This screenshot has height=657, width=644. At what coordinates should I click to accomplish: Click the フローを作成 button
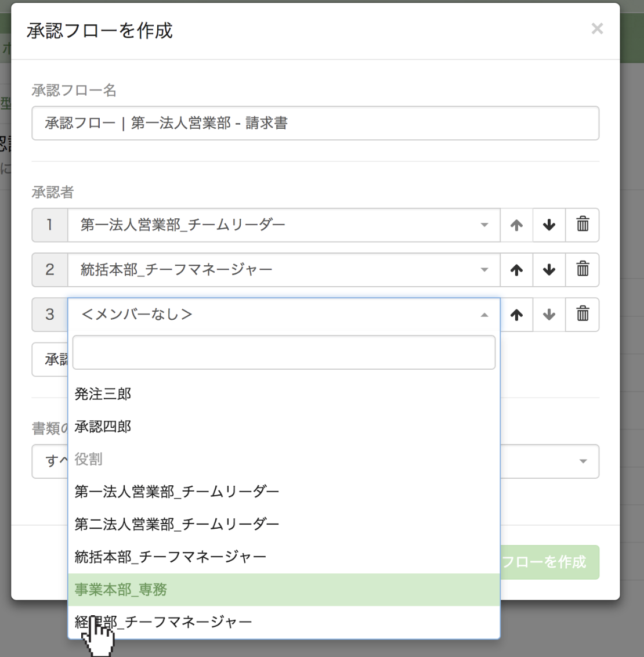coord(550,562)
